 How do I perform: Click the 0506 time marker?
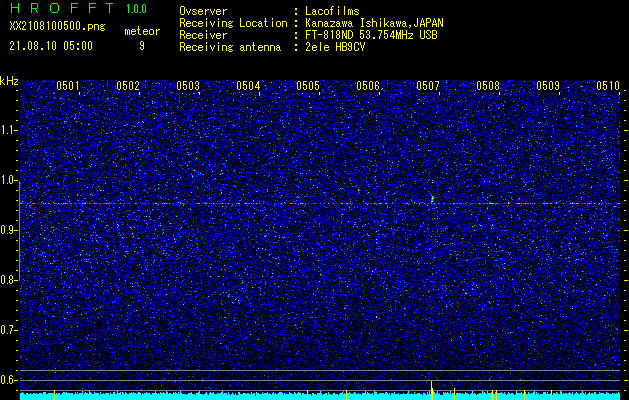pos(368,85)
